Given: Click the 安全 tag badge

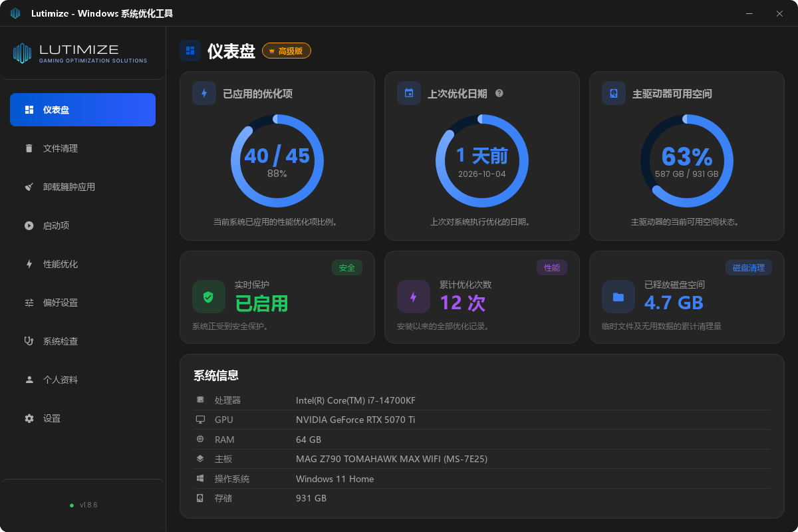Looking at the screenshot, I should click(x=347, y=267).
